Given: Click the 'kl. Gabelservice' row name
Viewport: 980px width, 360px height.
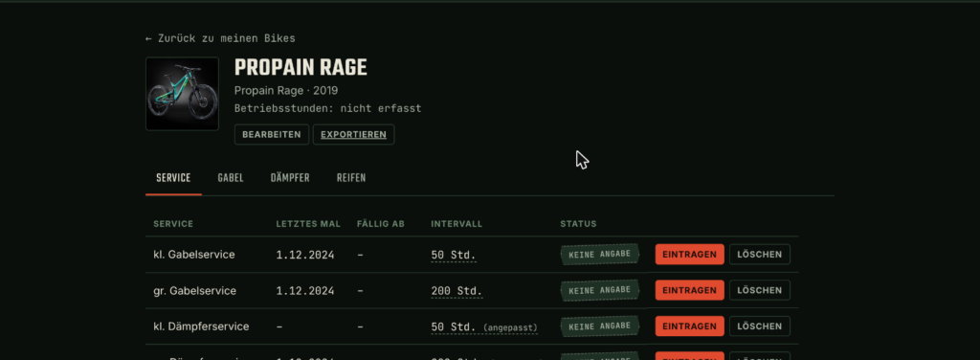Looking at the screenshot, I should click(194, 255).
